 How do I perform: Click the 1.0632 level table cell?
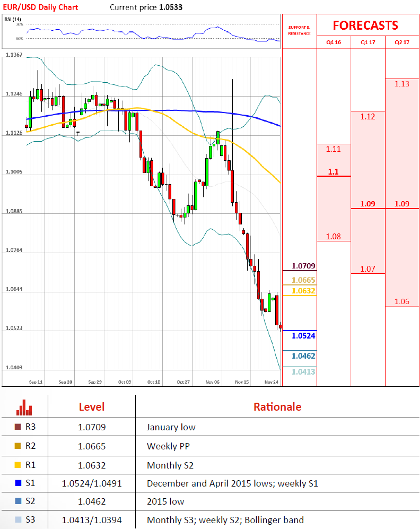92,465
